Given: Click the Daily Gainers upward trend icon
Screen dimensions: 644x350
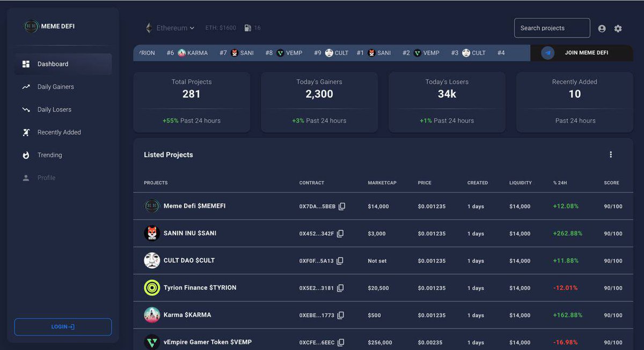Looking at the screenshot, I should [x=26, y=87].
